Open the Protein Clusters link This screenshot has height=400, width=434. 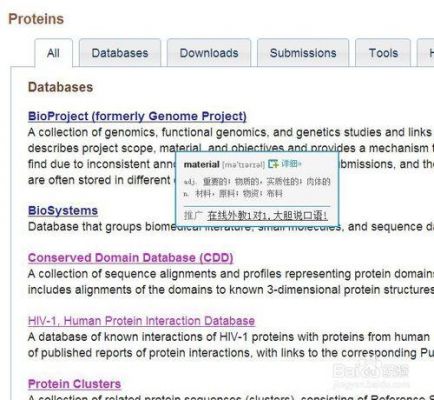(74, 384)
